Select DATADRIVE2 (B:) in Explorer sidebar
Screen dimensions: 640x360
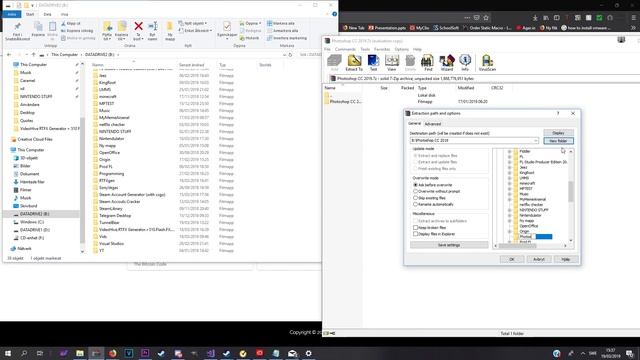point(35,214)
